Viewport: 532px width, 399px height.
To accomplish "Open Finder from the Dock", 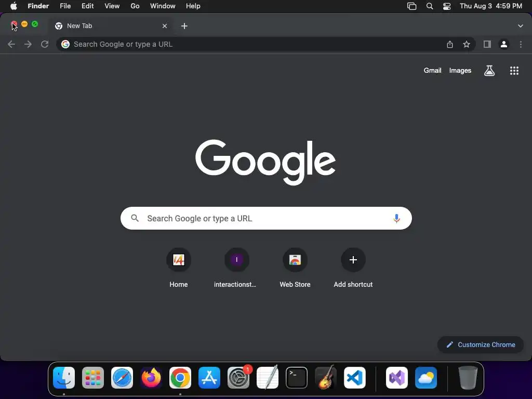I will click(x=64, y=378).
